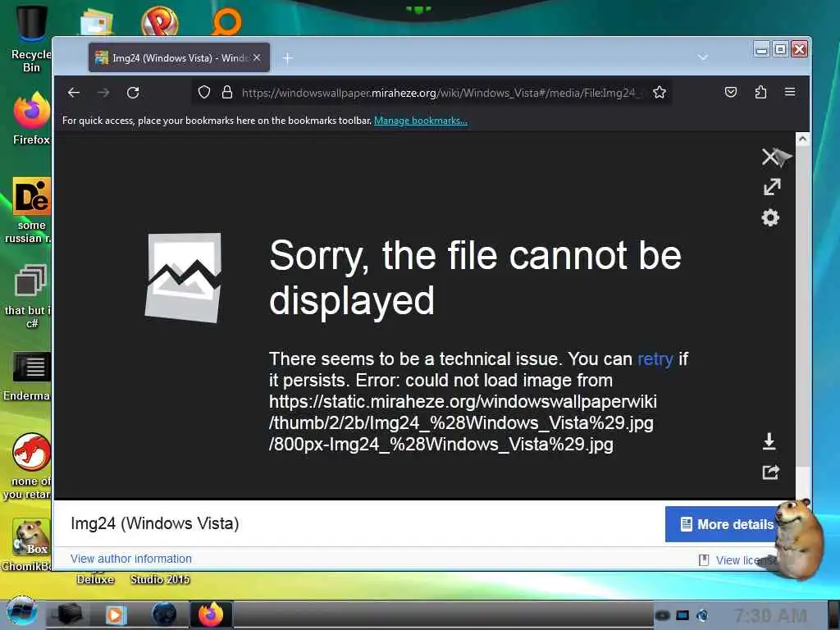
Task: Share or embed this file icon
Action: coord(770,472)
